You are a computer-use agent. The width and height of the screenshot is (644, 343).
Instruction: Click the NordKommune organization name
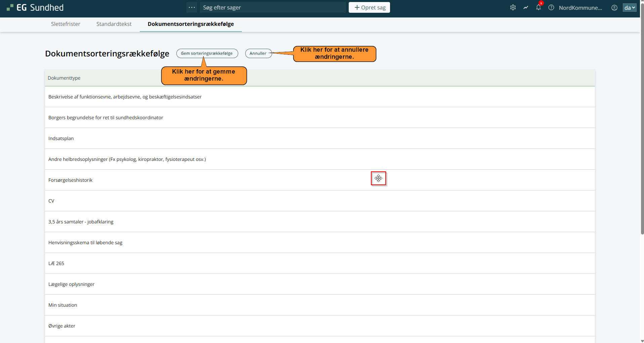click(580, 7)
